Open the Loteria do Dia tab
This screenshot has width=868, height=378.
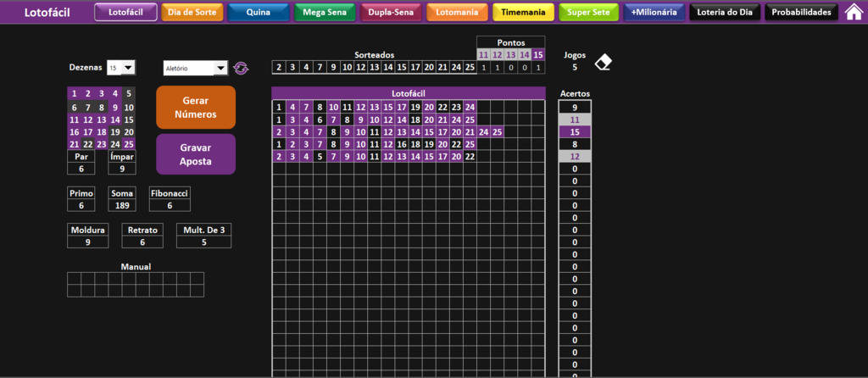(725, 12)
